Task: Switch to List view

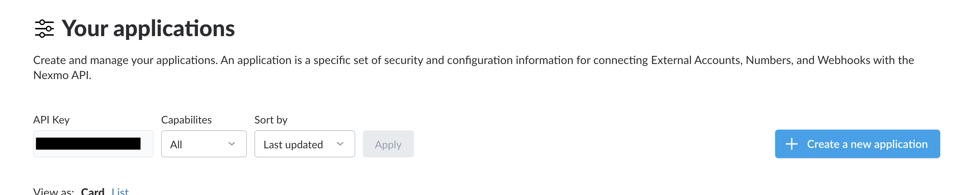Action: (x=120, y=191)
